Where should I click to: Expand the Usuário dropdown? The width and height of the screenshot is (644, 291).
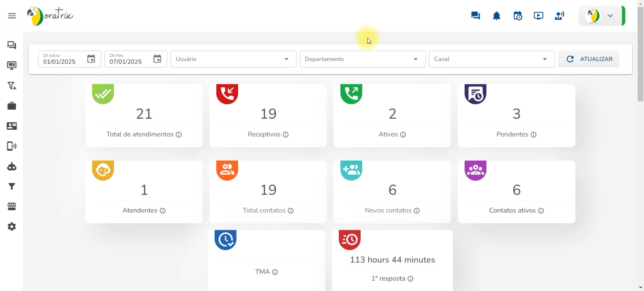(233, 59)
